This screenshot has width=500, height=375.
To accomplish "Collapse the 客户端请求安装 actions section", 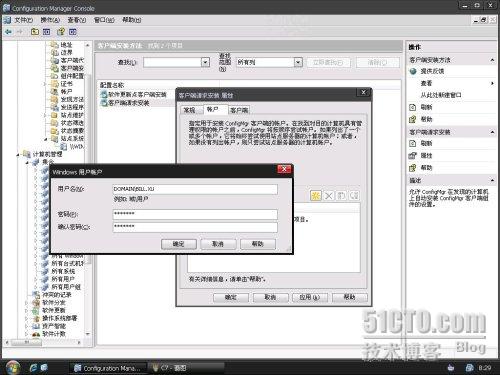I will click(x=492, y=132).
